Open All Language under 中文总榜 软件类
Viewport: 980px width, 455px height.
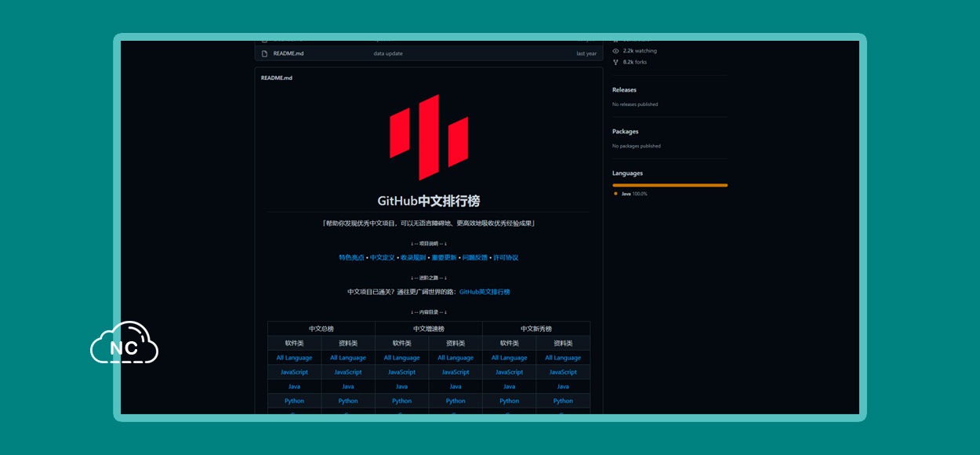tap(294, 358)
